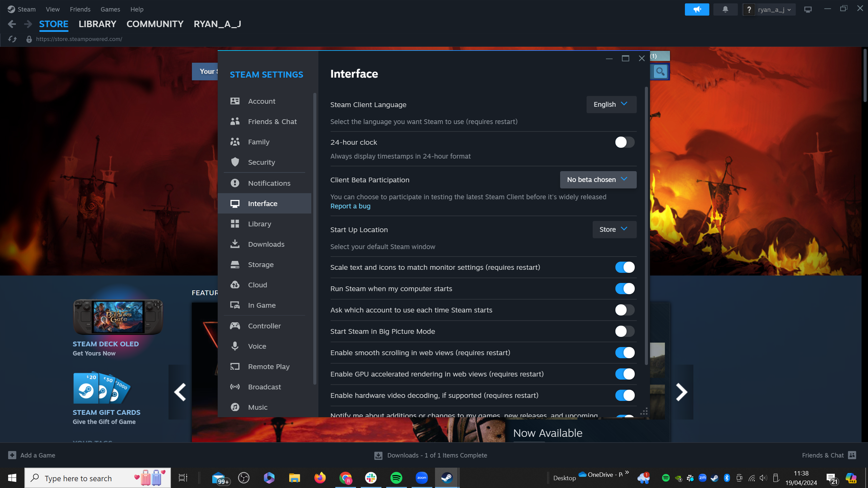The image size is (868, 488).
Task: Click the Steam forward navigation arrow
Action: coord(28,24)
